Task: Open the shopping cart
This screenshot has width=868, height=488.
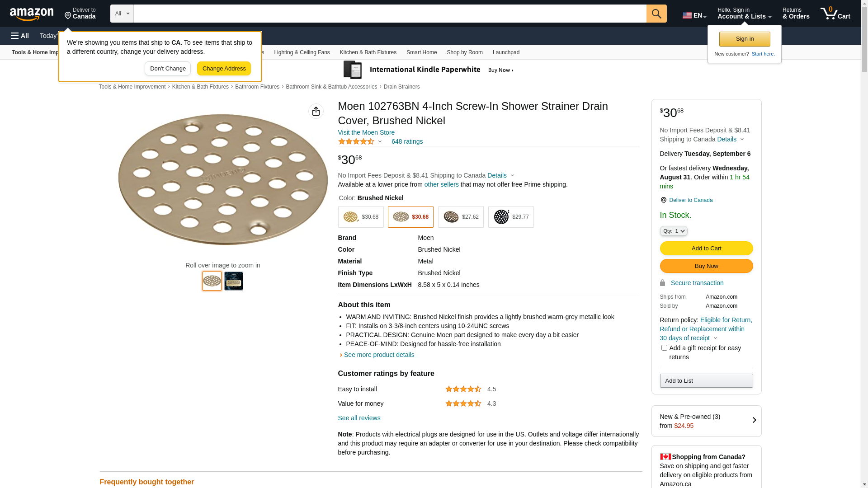Action: coord(835,14)
